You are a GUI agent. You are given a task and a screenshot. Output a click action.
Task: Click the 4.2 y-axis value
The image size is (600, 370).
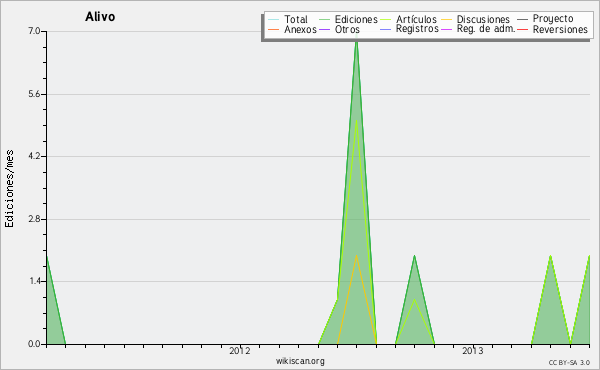pos(34,156)
